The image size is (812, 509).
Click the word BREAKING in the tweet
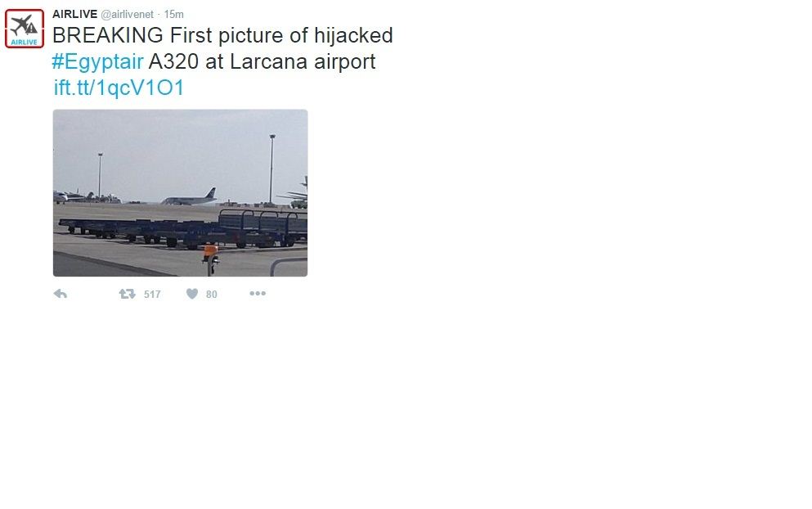point(108,35)
